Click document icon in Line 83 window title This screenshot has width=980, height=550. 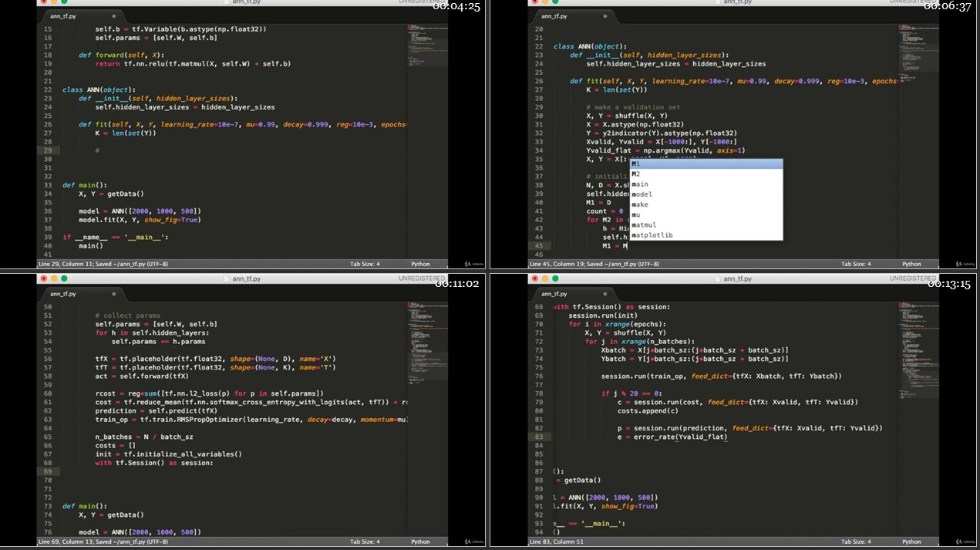point(718,278)
